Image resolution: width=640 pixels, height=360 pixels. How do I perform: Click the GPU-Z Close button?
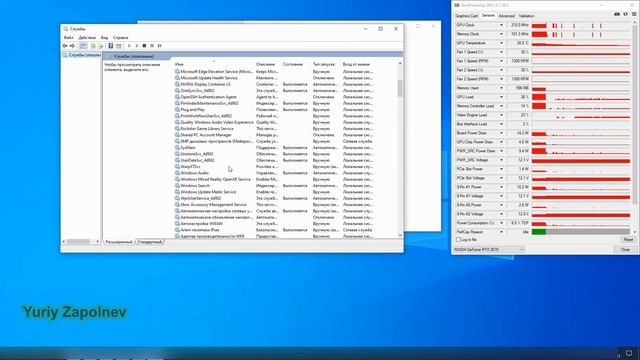(625, 249)
